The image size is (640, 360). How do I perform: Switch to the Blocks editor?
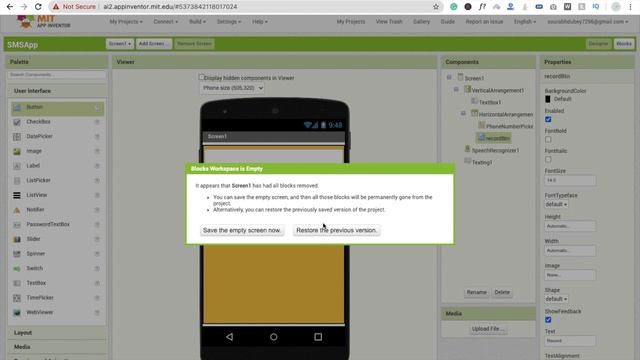pyautogui.click(x=624, y=44)
